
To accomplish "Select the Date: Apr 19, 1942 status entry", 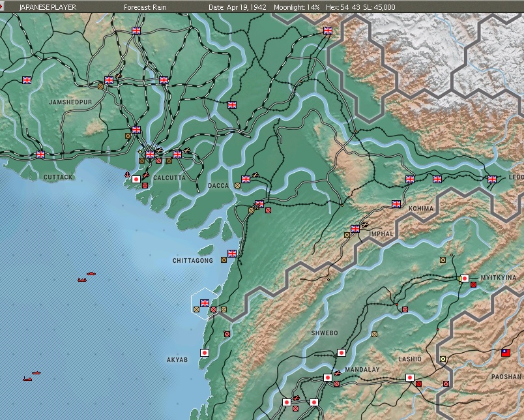I will [237, 7].
